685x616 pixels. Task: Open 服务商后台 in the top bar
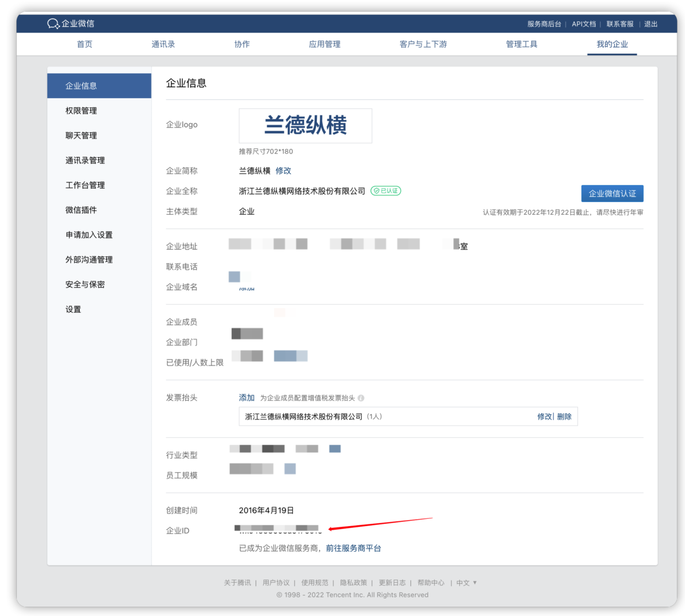pos(544,24)
